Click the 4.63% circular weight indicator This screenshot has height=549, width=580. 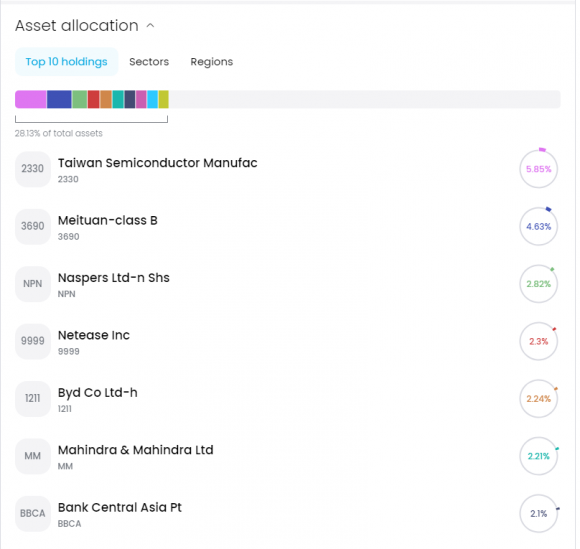click(x=539, y=226)
